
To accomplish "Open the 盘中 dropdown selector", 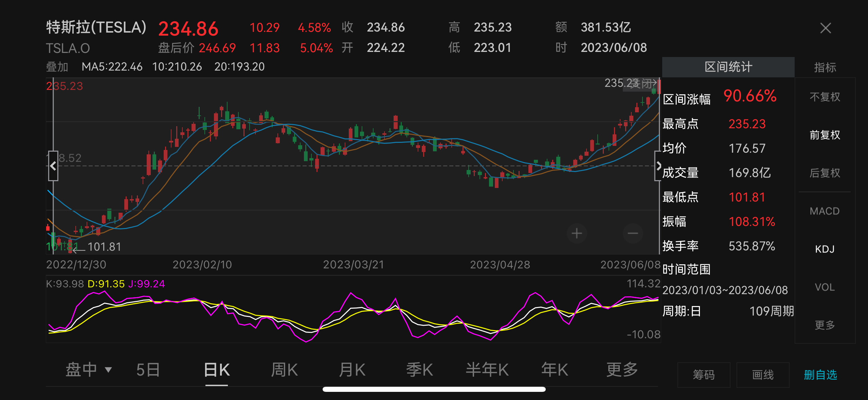I will 89,369.
